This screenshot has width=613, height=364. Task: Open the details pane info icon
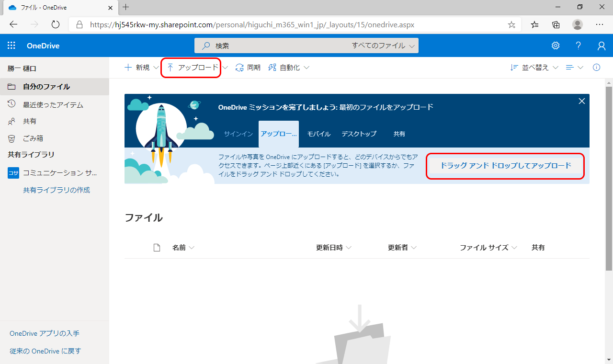point(596,68)
